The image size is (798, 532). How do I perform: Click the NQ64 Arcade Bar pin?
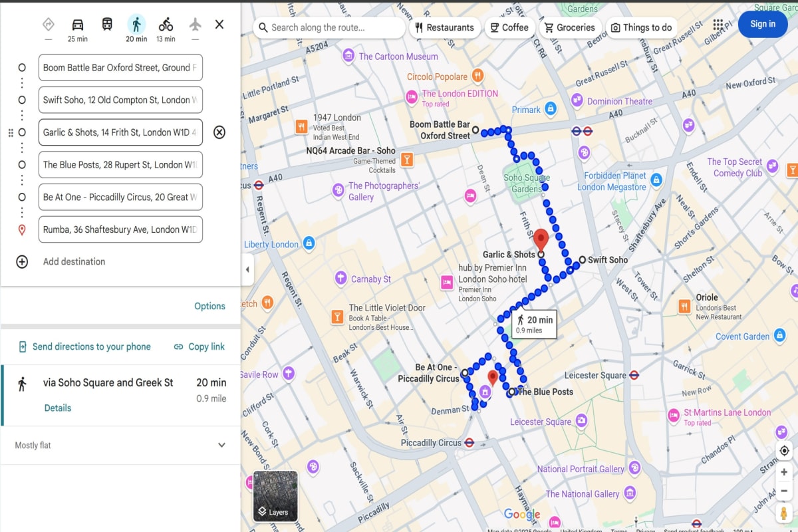[406, 159]
